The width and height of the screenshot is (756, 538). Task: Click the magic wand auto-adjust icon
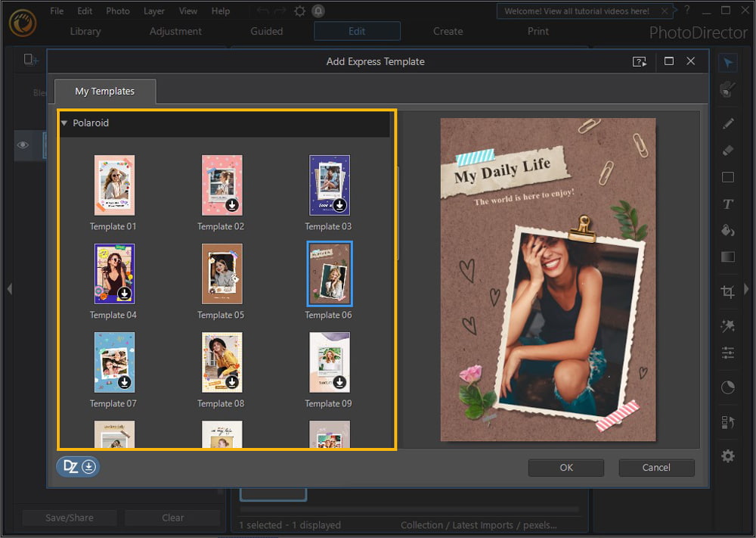click(727, 326)
